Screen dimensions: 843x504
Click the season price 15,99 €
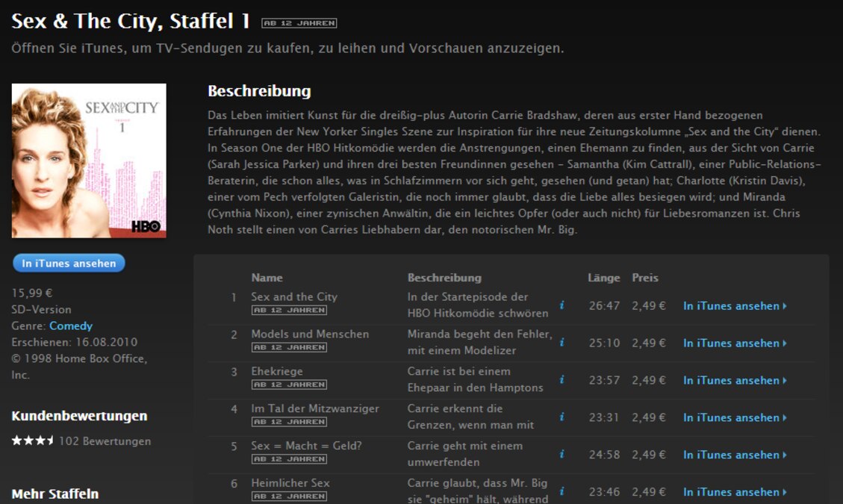click(x=31, y=293)
